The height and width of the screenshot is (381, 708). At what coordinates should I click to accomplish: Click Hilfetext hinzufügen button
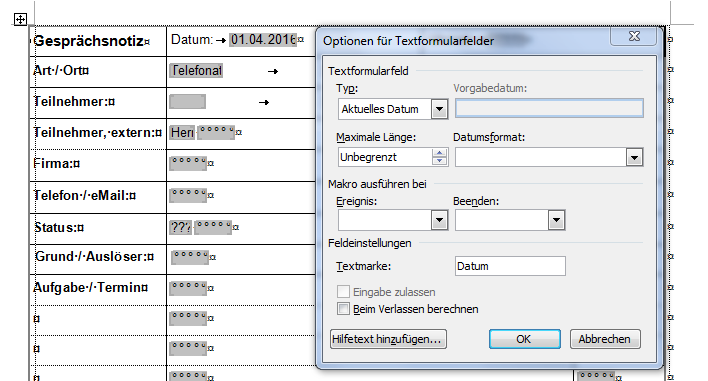click(388, 339)
